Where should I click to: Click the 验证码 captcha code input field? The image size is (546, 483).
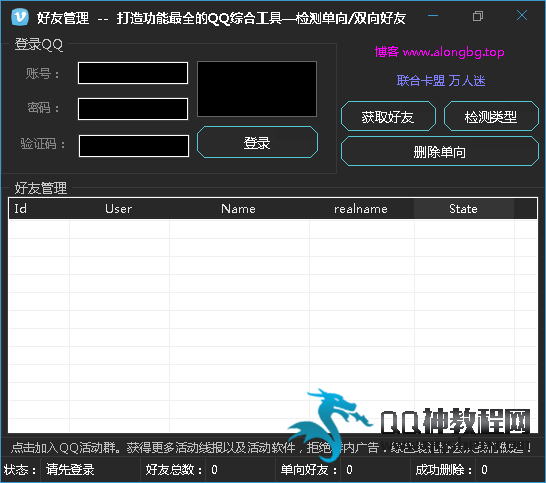pos(134,146)
